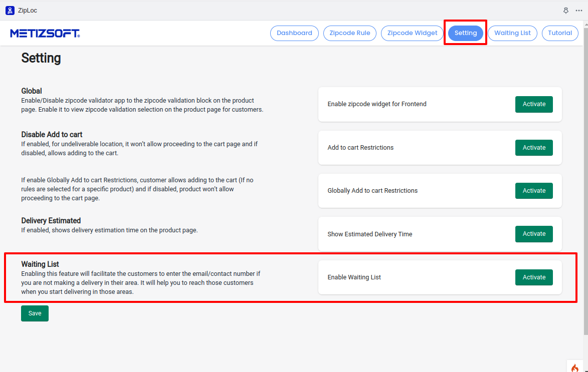Click the Setting page heading
Image resolution: width=588 pixels, height=372 pixels.
pos(41,58)
